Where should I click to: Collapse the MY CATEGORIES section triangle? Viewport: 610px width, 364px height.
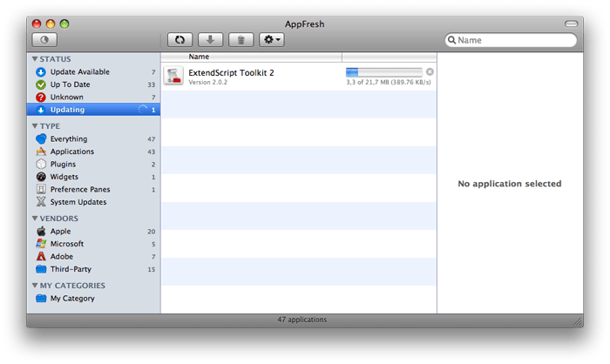click(35, 286)
